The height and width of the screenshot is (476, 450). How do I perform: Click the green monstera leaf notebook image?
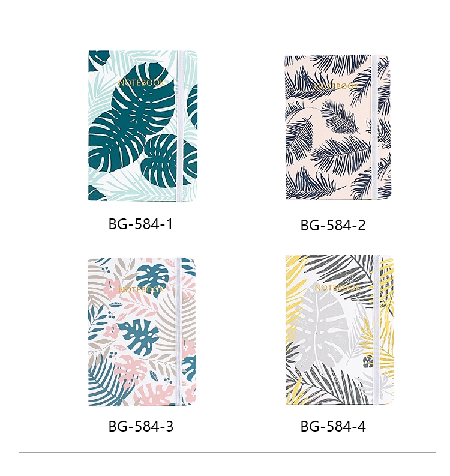(x=143, y=125)
